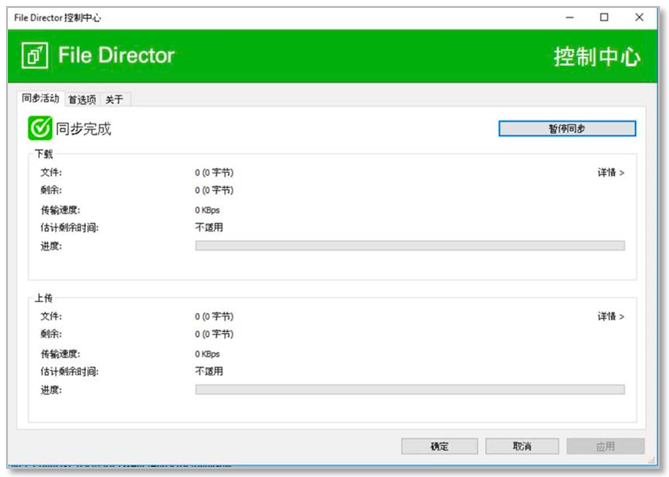Viewport: 669px width, 477px height.
Task: Click the upload 估计剩余时间 label
Action: click(x=70, y=371)
